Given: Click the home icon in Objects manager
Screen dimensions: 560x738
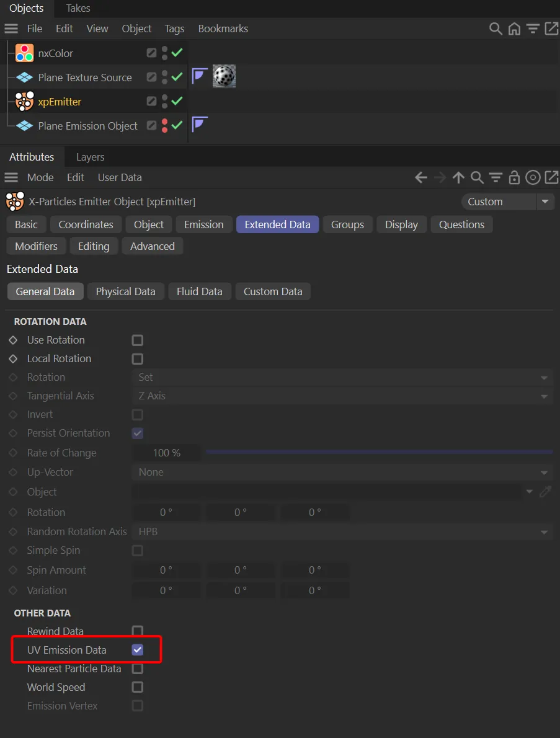Looking at the screenshot, I should click(x=514, y=29).
